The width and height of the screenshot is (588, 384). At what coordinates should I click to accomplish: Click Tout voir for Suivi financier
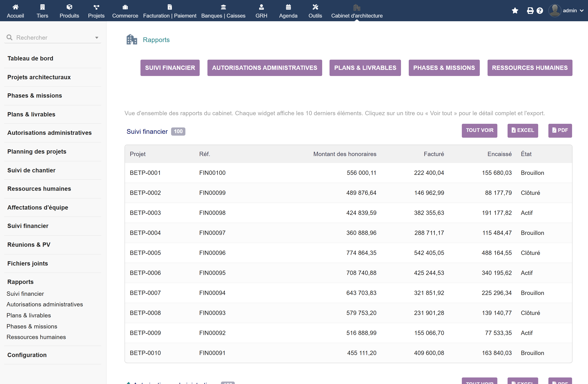(x=479, y=130)
